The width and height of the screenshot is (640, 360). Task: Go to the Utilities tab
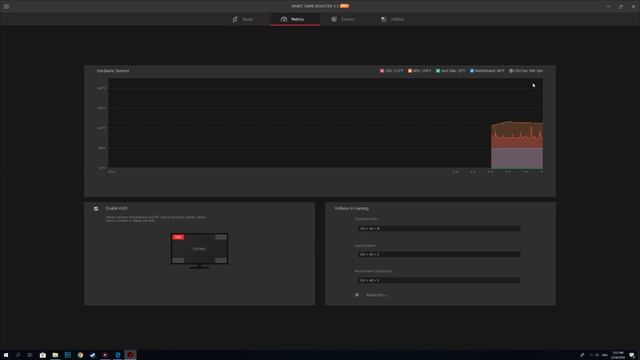point(393,19)
